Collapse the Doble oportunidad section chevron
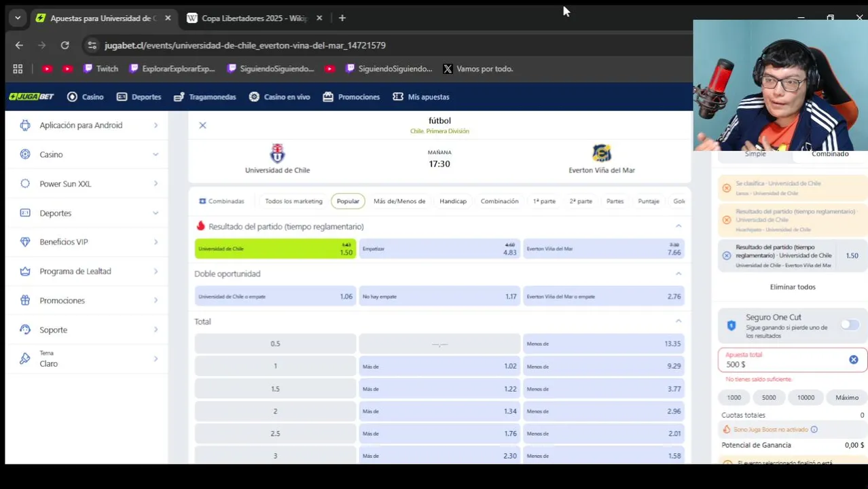868x489 pixels. (678, 274)
